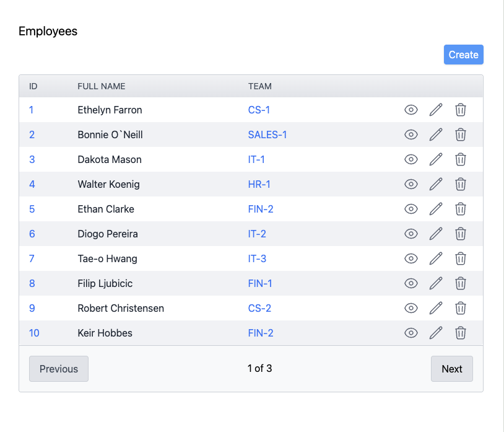Delete Dakota Mason with the trash icon
The width and height of the screenshot is (504, 432).
(460, 159)
